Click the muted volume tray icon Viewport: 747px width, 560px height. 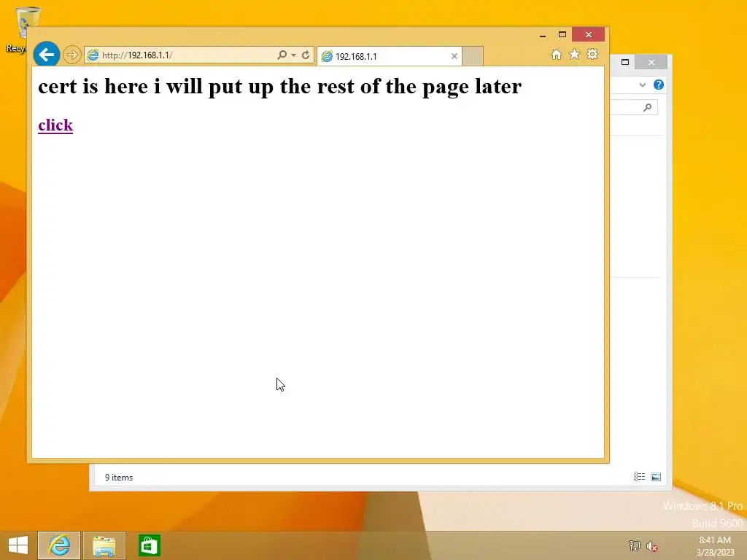click(651, 546)
